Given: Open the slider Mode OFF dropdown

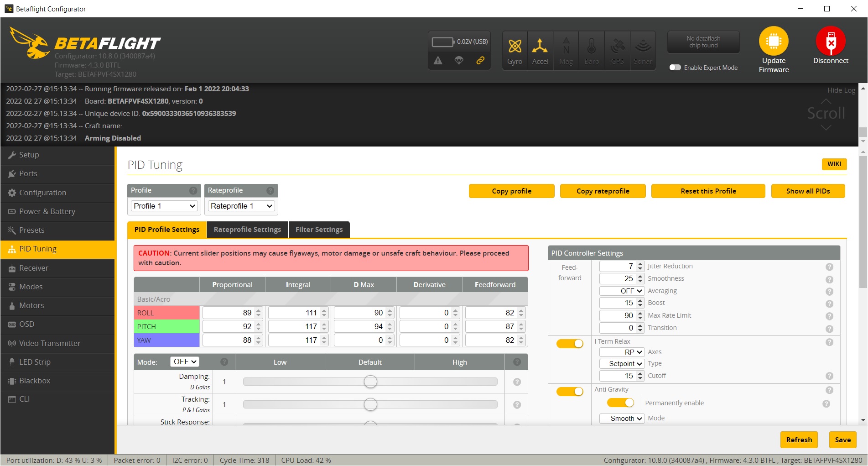Looking at the screenshot, I should tap(185, 361).
